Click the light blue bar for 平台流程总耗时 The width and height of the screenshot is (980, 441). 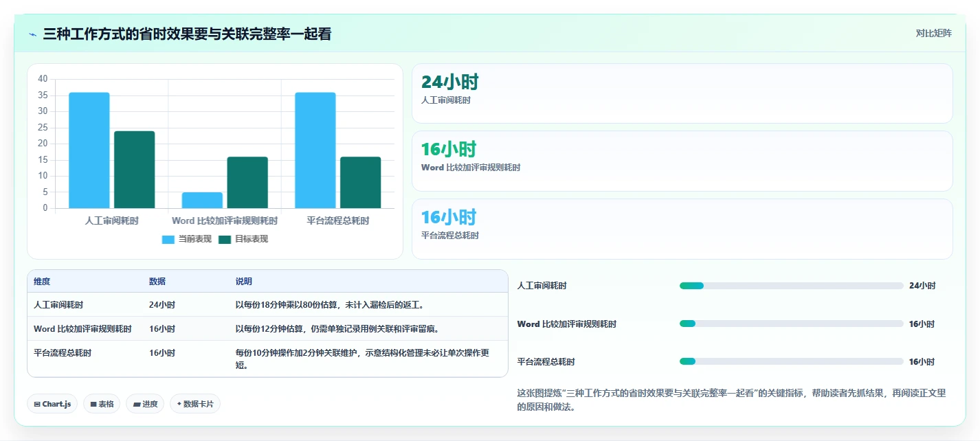coord(315,150)
